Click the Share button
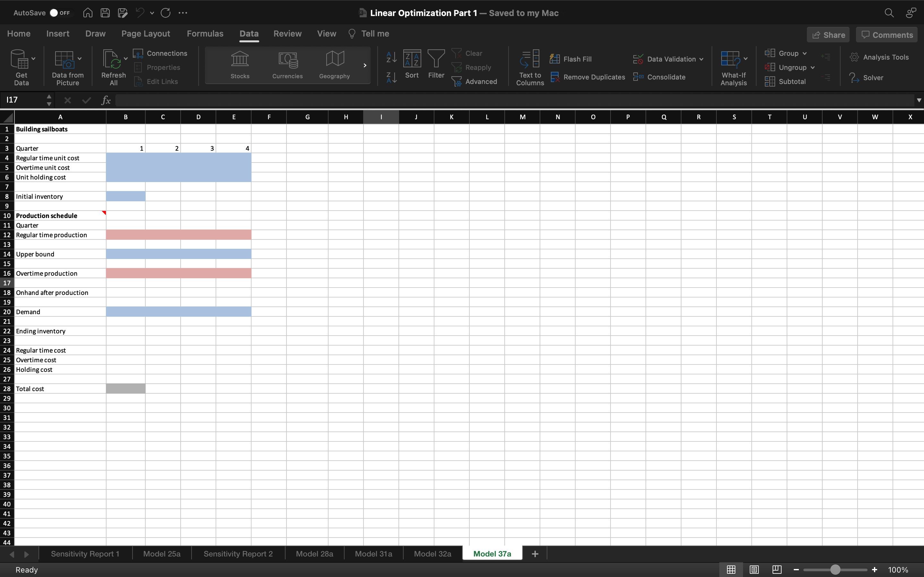 pos(828,35)
